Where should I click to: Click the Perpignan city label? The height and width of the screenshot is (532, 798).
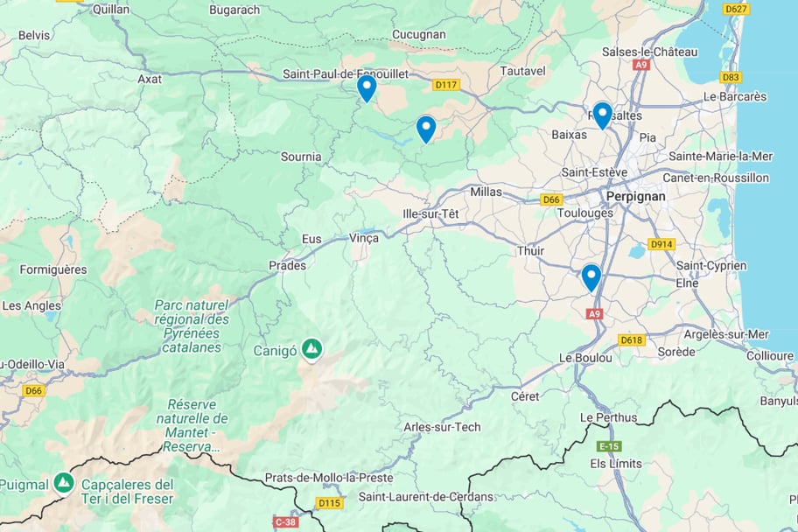coord(635,197)
